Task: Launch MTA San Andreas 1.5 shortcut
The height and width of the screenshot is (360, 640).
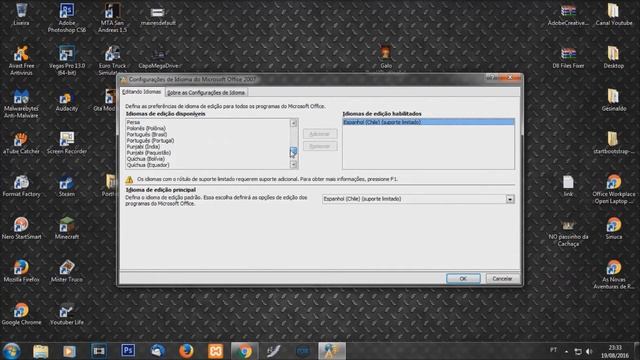Action: [112, 18]
